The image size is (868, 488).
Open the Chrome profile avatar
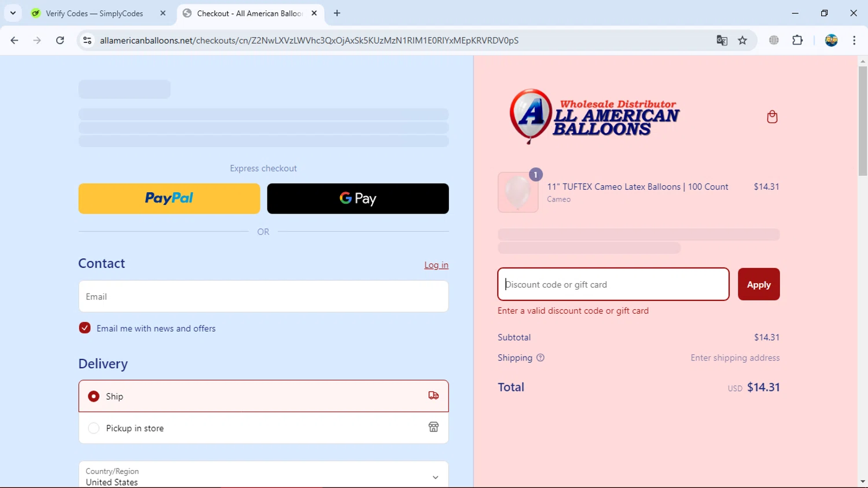832,41
